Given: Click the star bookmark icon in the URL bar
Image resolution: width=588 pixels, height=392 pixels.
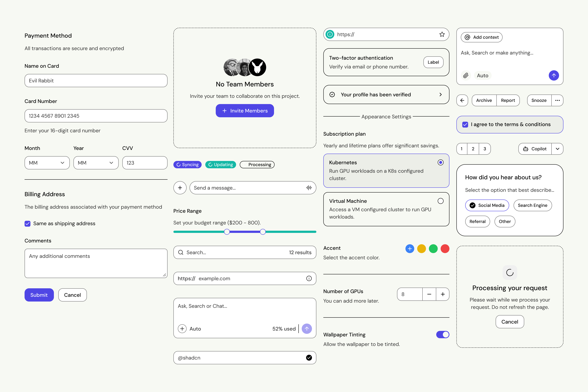Looking at the screenshot, I should tap(442, 34).
